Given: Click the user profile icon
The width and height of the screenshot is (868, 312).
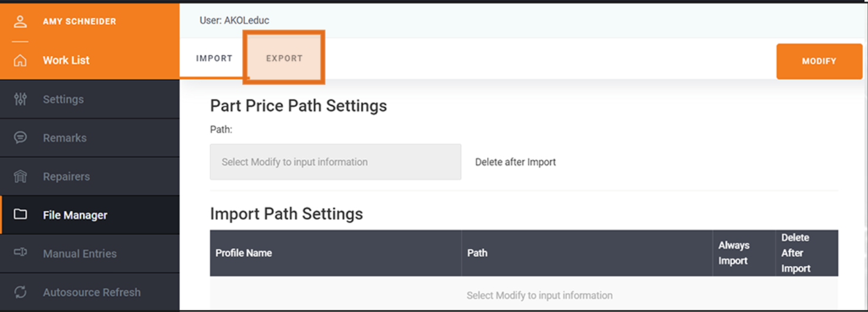Looking at the screenshot, I should (21, 22).
